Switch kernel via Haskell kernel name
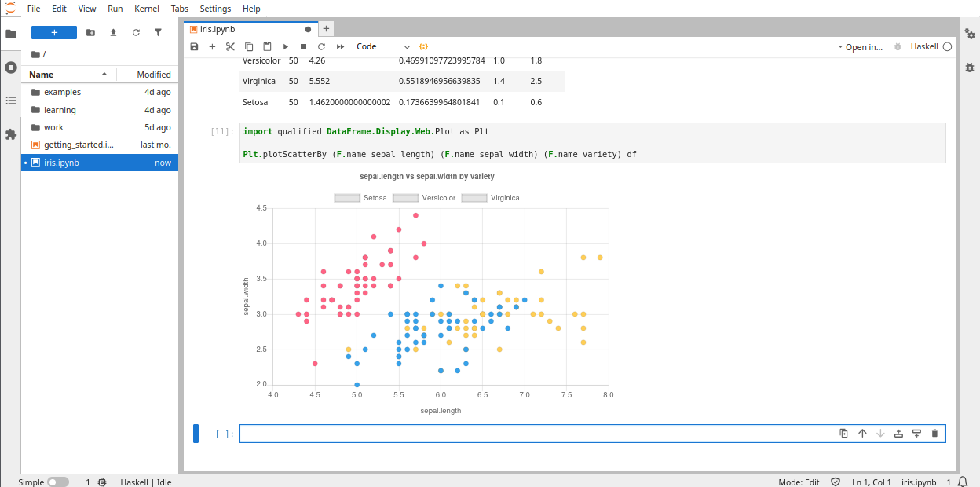The image size is (980, 487). coord(924,47)
